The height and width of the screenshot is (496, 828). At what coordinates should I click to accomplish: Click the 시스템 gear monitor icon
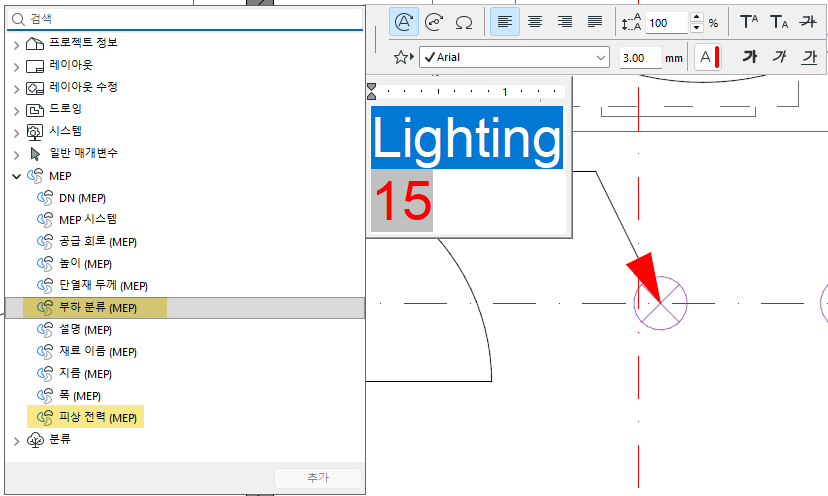click(35, 133)
